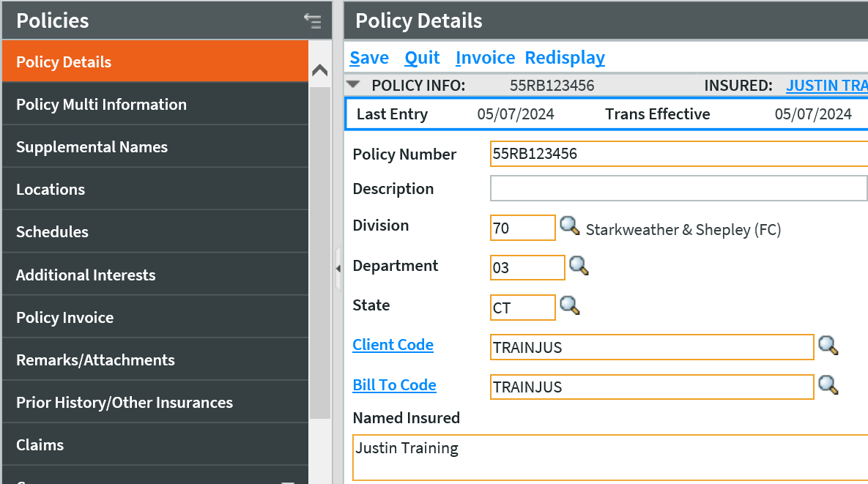This screenshot has height=484, width=868.
Task: Collapse the sidebar with splitter arrow
Action: click(338, 269)
